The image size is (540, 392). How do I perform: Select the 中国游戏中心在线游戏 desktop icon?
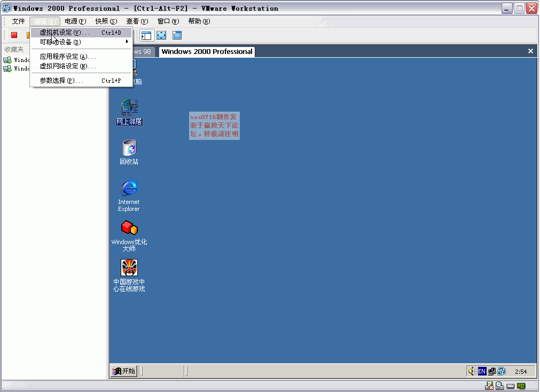[129, 276]
